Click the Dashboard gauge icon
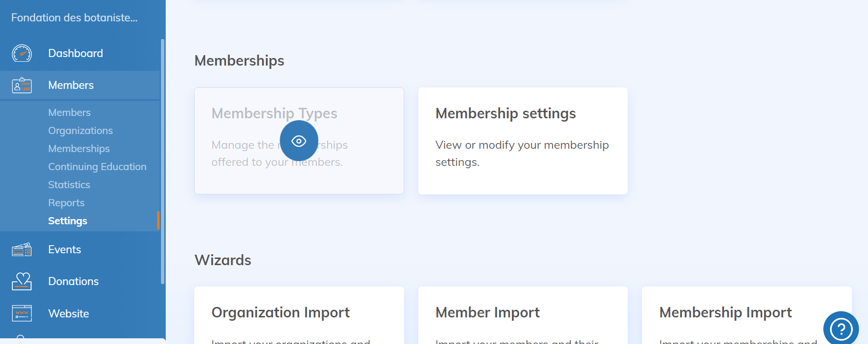The height and width of the screenshot is (344, 868). point(22,53)
